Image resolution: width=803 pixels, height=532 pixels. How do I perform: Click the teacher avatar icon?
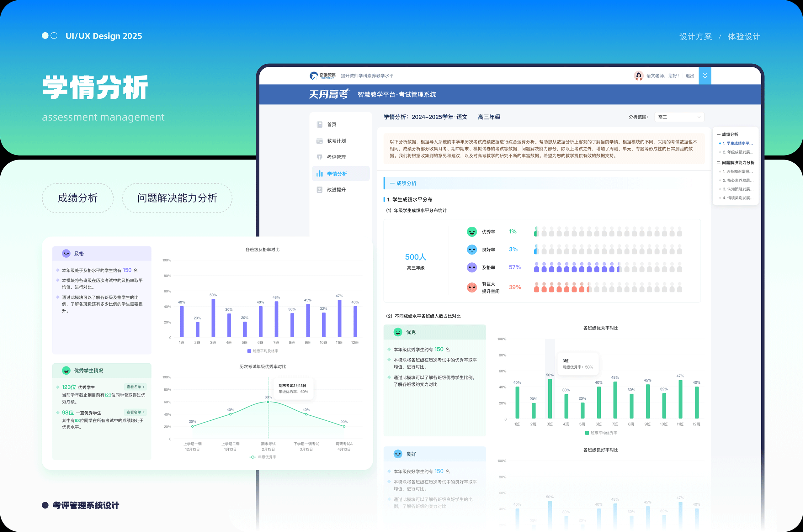pyautogui.click(x=638, y=75)
